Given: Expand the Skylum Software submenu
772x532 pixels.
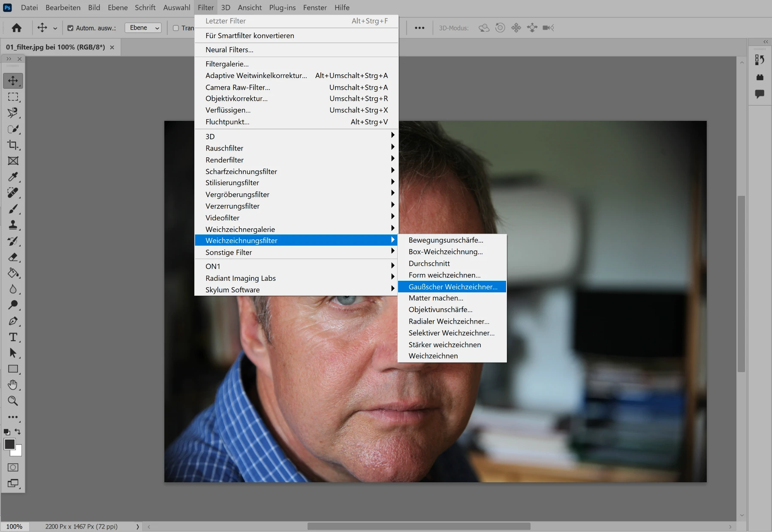Looking at the screenshot, I should coord(296,289).
